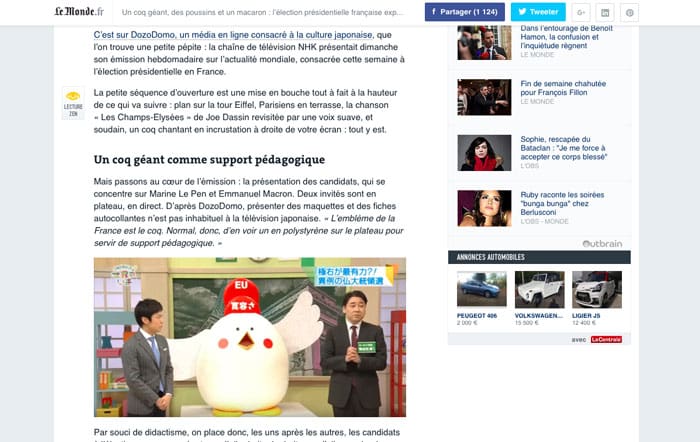Viewport: 700px width, 442px height.
Task: Read 'Fin de semaine chahutée pour François Fillon'
Action: point(563,88)
